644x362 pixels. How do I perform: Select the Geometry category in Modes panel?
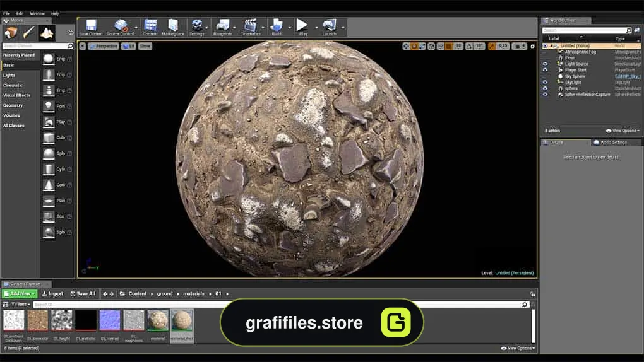coord(13,105)
